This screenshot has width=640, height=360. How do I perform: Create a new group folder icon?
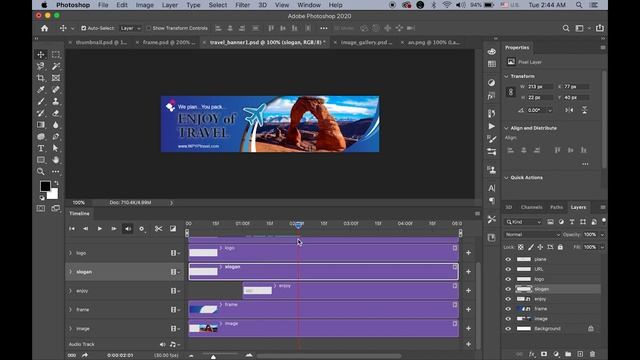click(x=568, y=354)
